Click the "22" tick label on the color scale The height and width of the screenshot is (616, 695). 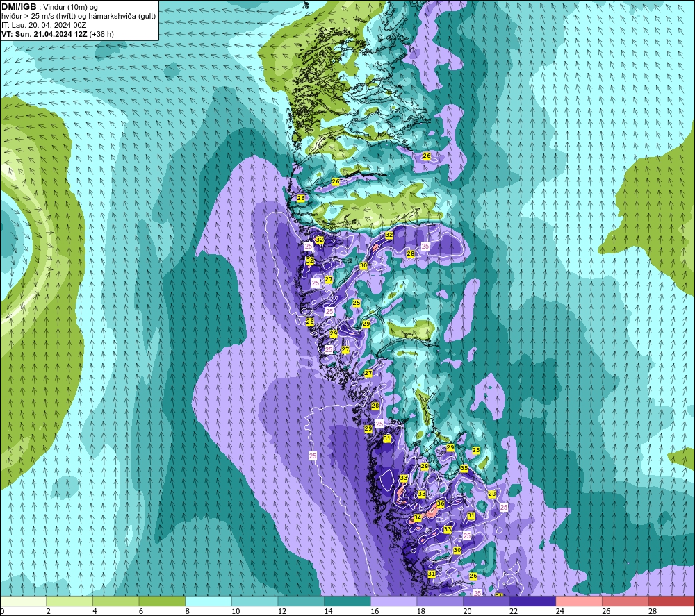coord(514,611)
